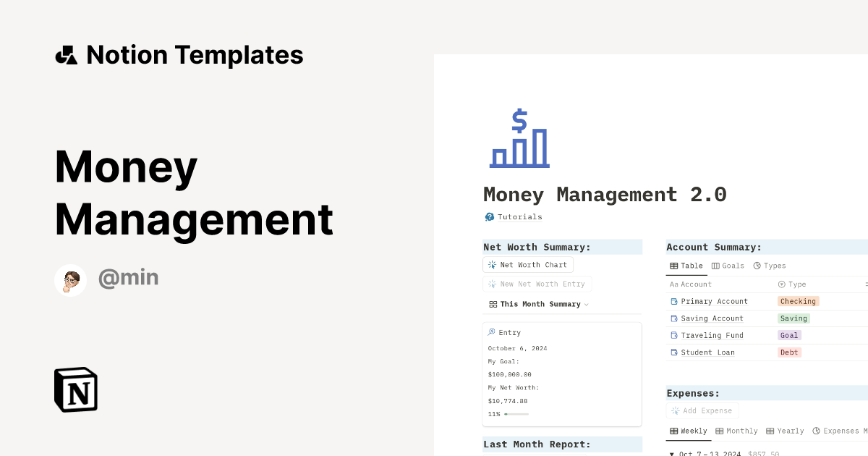Open the Primary Account page icon
This screenshot has height=456, width=868.
674,302
